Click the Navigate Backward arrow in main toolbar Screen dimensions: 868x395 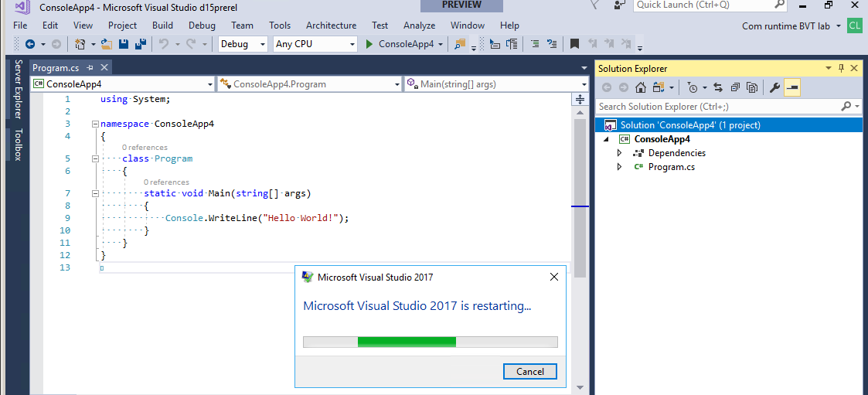pos(30,44)
